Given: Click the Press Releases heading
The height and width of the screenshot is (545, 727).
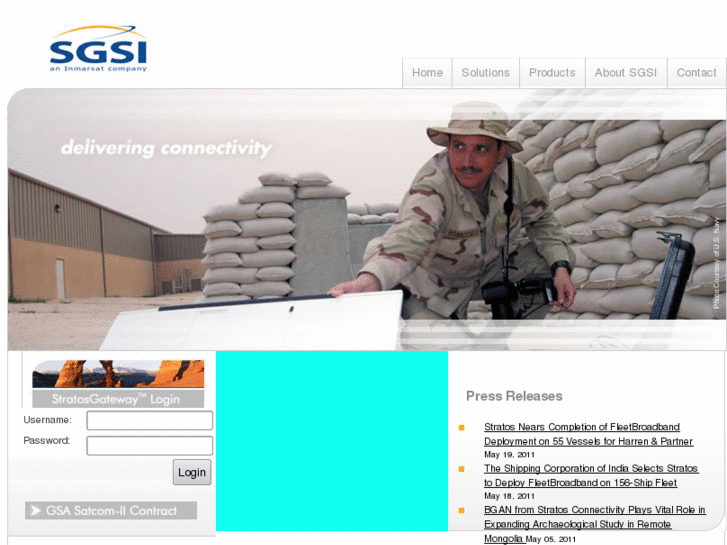Looking at the screenshot, I should point(514,396).
